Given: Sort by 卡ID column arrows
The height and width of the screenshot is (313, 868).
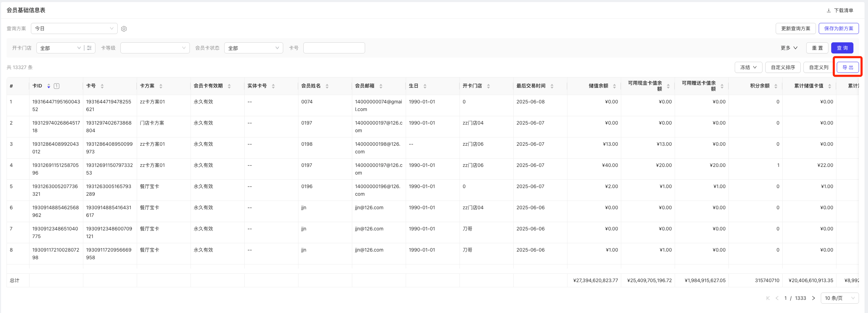Looking at the screenshot, I should (x=49, y=86).
